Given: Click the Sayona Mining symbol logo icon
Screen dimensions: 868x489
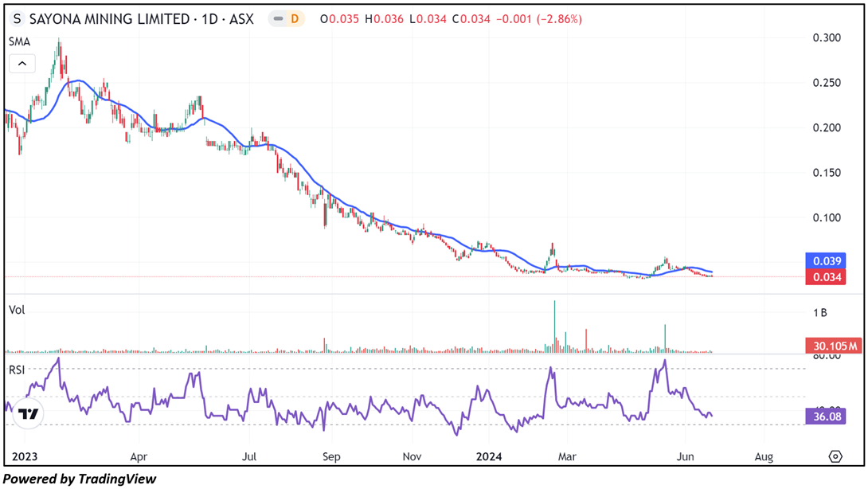Looking at the screenshot, I should click(x=18, y=19).
